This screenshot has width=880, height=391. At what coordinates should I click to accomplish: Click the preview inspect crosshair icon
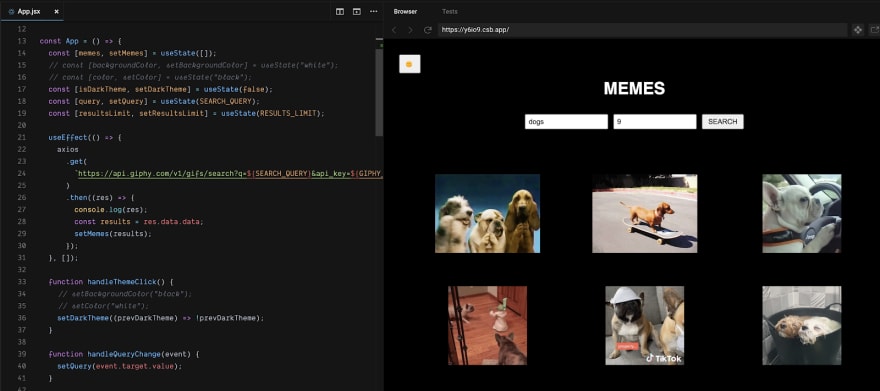858,30
